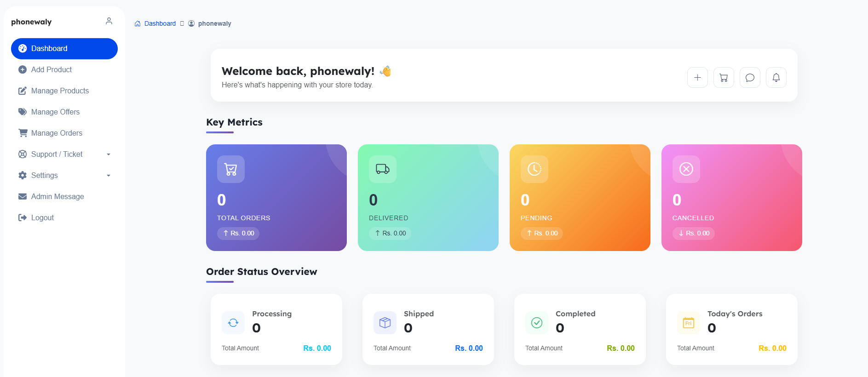Open Add Product in the sidebar
Viewport: 868px width, 377px height.
coord(64,70)
